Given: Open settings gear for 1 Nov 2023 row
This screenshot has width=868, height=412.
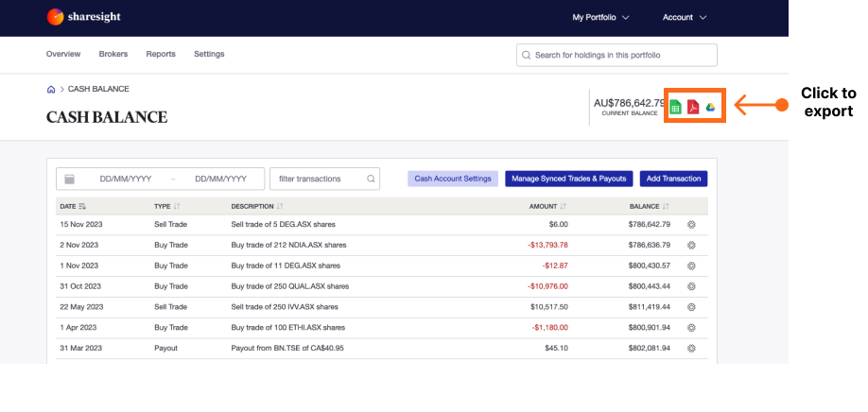Looking at the screenshot, I should (691, 266).
